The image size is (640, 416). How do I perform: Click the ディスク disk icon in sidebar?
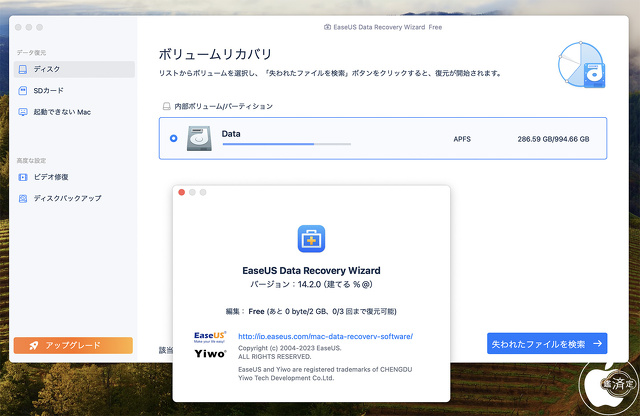pyautogui.click(x=23, y=69)
